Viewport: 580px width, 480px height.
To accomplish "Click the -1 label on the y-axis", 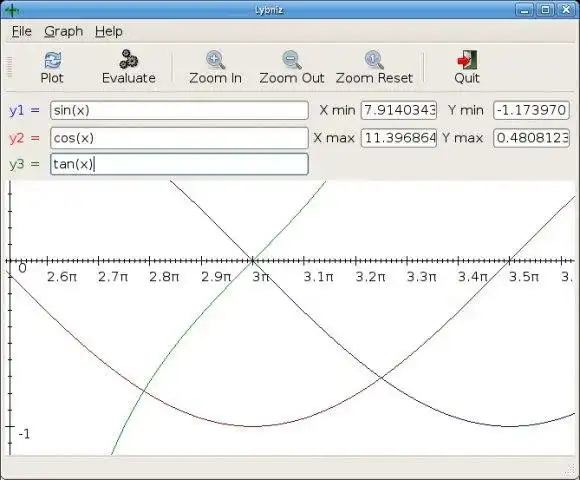I will tap(24, 434).
